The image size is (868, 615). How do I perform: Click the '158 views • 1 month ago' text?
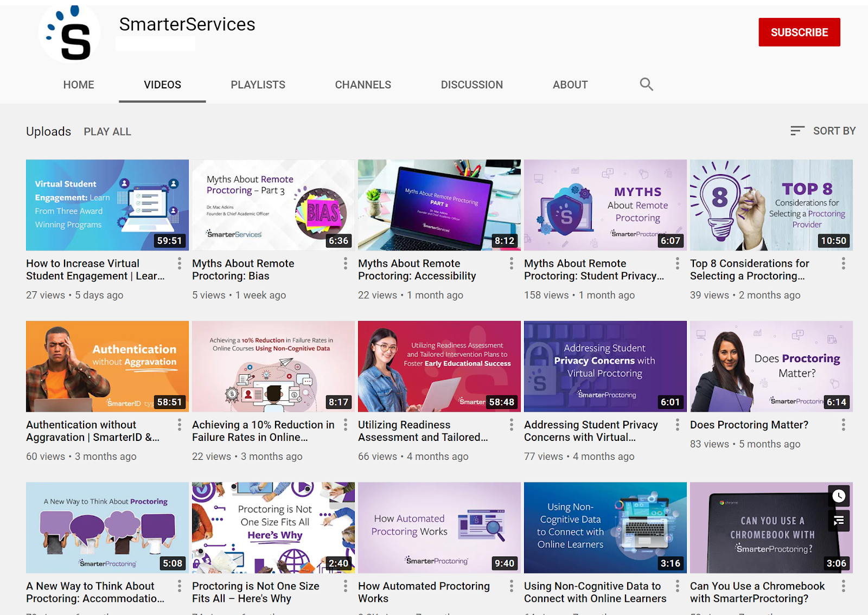pyautogui.click(x=579, y=295)
